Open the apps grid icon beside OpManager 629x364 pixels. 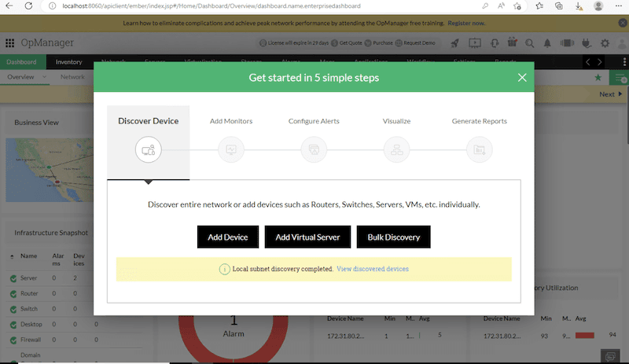(x=10, y=42)
